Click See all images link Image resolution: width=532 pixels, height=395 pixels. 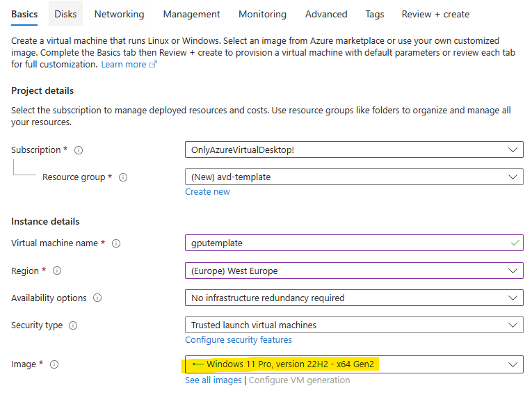tap(213, 380)
